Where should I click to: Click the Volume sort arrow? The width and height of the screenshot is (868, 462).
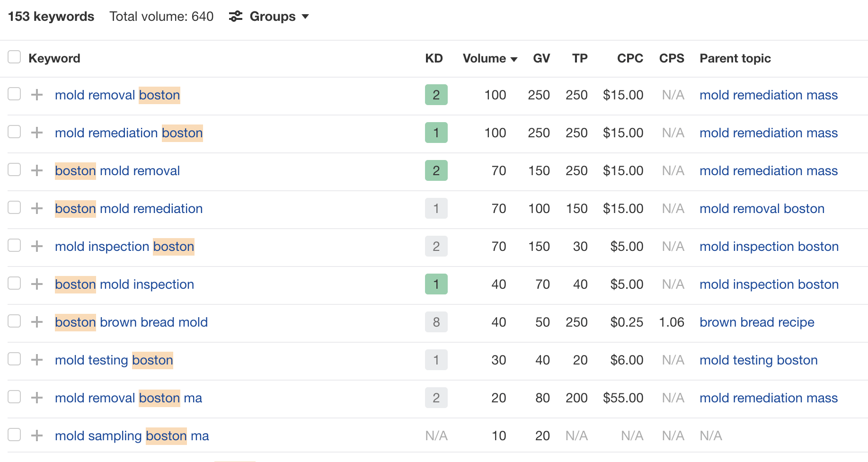[514, 59]
